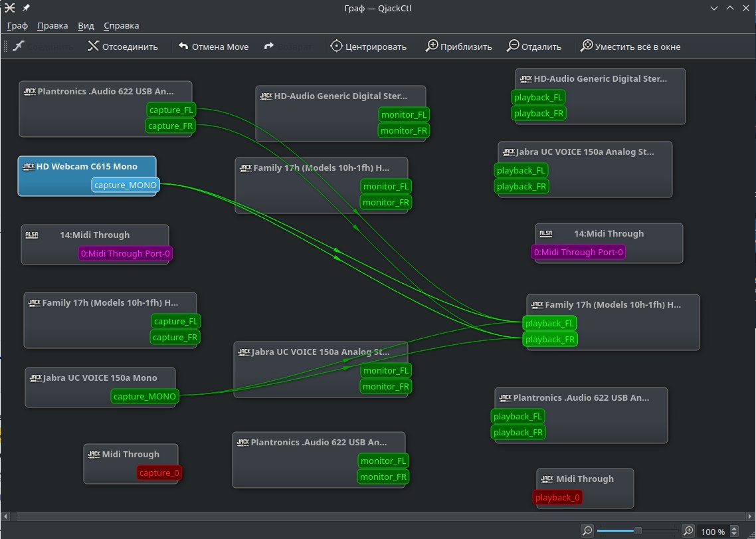
Task: Open the Вид menu
Action: [x=86, y=25]
